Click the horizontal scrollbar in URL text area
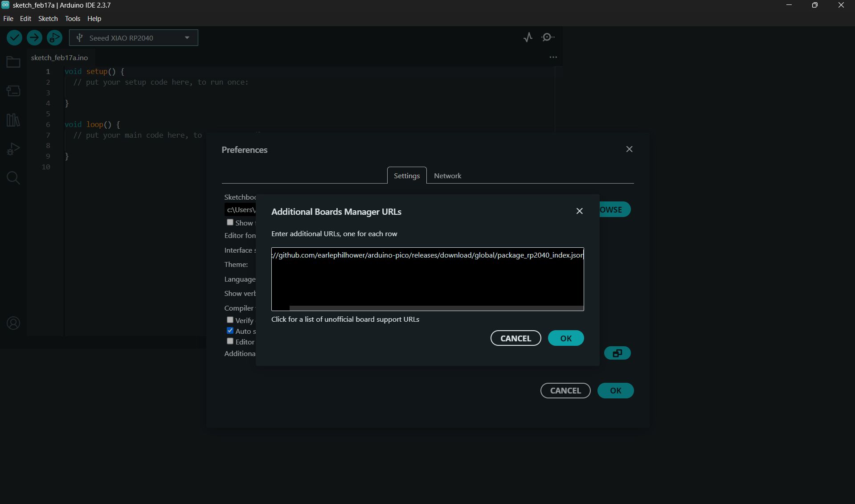The width and height of the screenshot is (855, 504). [436, 308]
